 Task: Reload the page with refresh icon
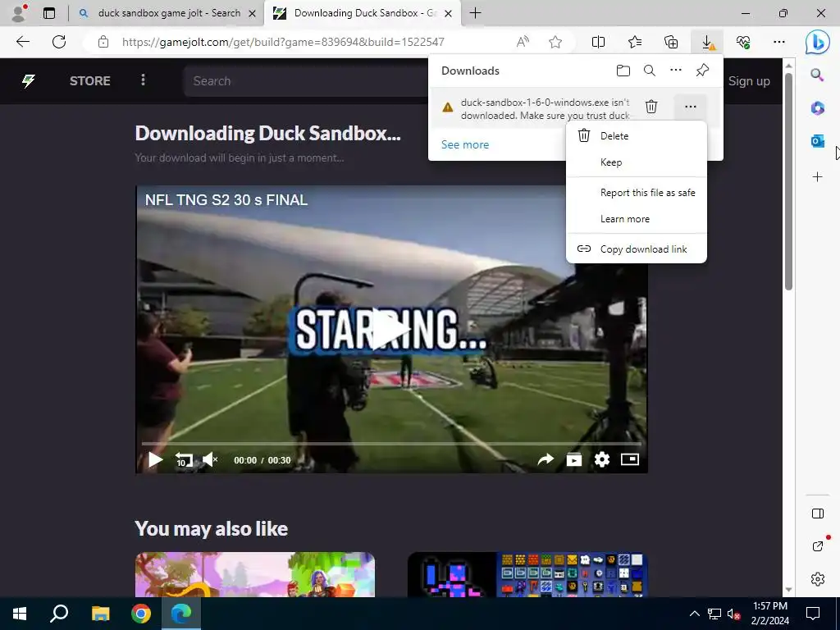click(59, 42)
